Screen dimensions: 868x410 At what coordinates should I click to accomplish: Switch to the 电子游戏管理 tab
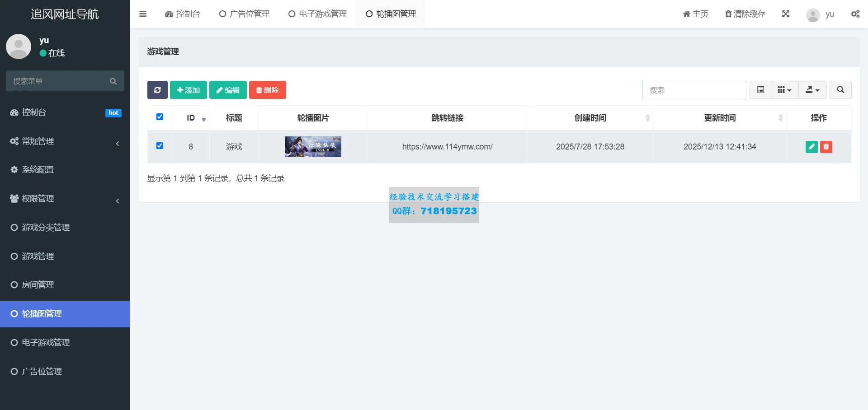point(317,14)
